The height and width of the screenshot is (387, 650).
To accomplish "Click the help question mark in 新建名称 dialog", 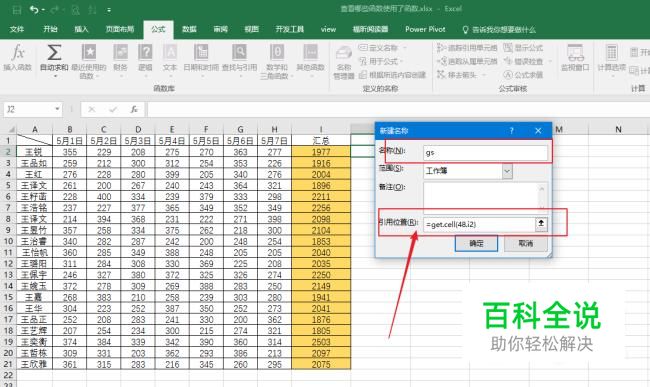I will (x=512, y=131).
